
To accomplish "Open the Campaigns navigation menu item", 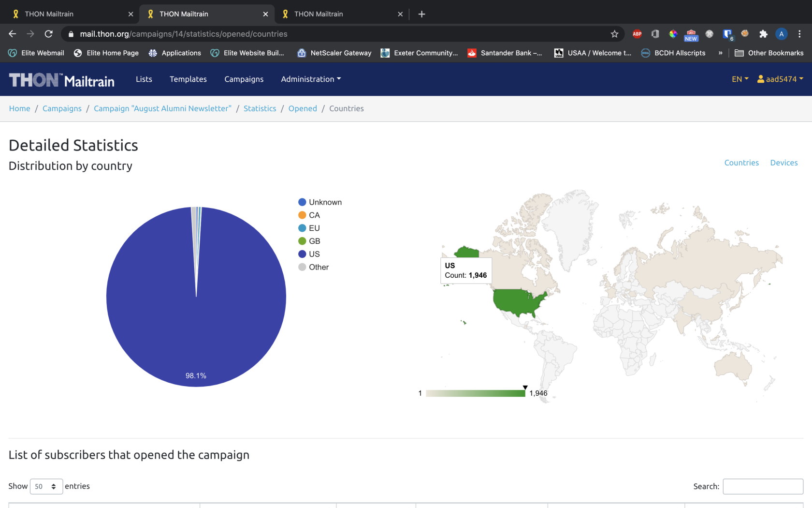I will pos(244,79).
